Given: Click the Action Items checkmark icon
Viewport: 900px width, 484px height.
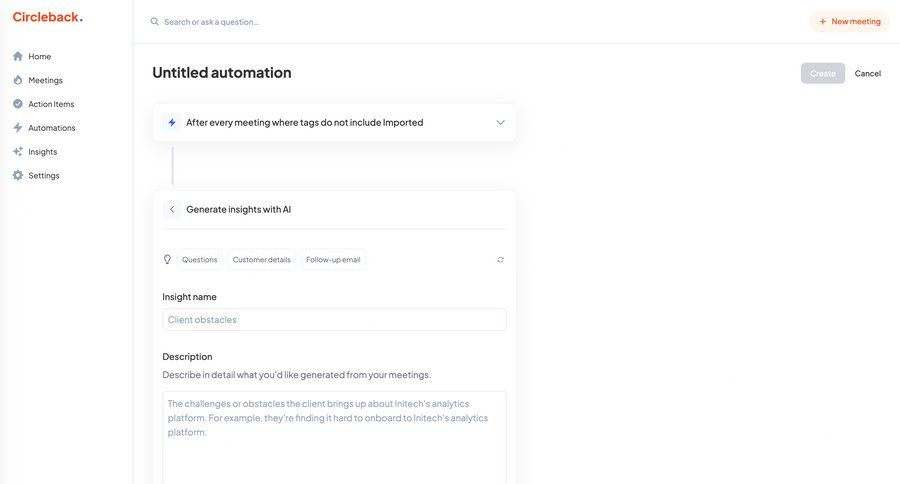Looking at the screenshot, I should click(x=18, y=104).
